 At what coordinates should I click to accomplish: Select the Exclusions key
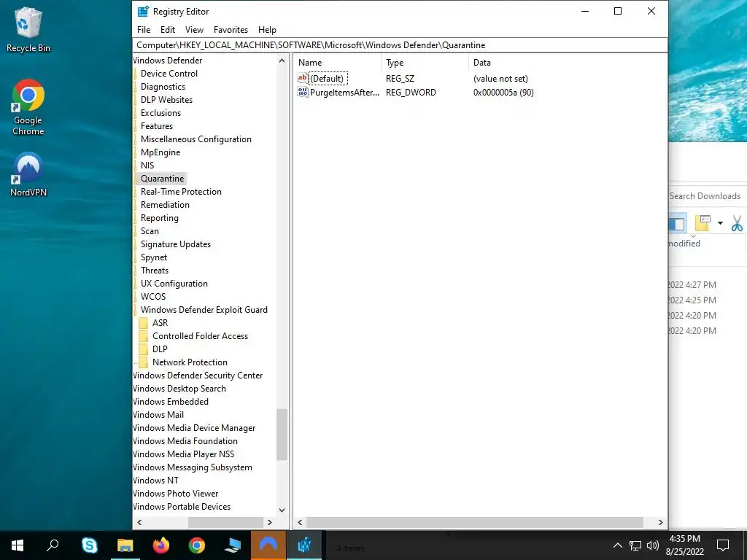click(160, 113)
